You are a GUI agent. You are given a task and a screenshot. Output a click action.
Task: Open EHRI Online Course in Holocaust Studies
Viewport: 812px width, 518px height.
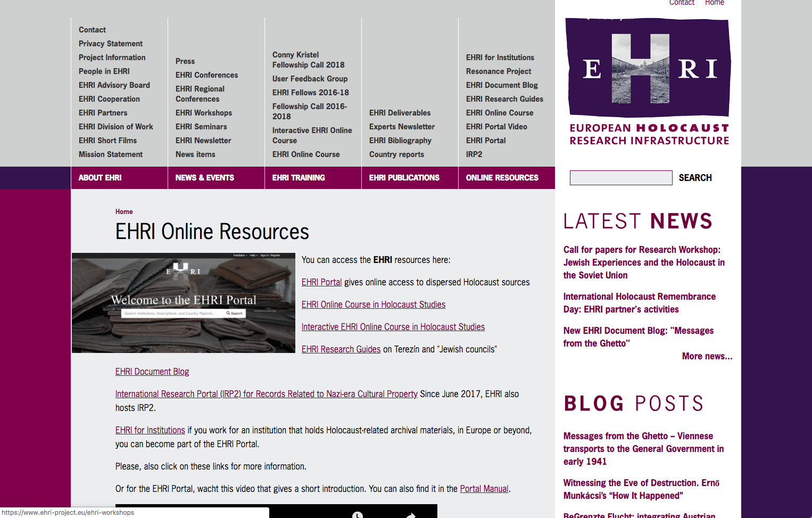[374, 305]
